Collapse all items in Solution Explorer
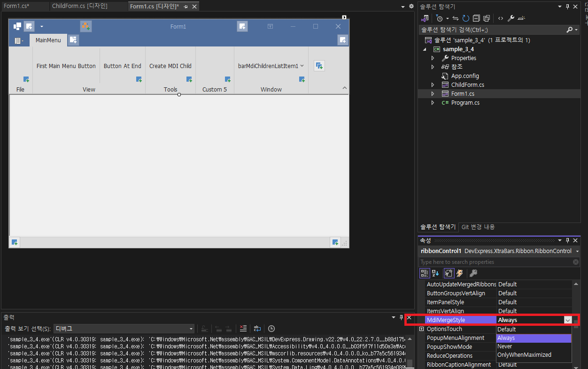Viewport: 588px width, 369px height. pos(476,18)
